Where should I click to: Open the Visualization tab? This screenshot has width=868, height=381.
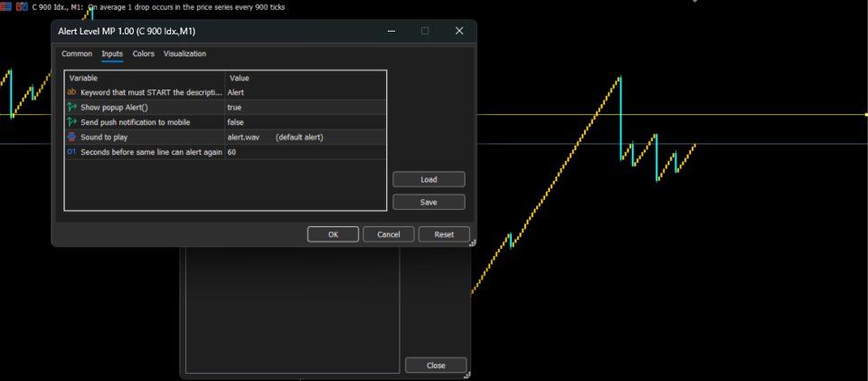184,53
